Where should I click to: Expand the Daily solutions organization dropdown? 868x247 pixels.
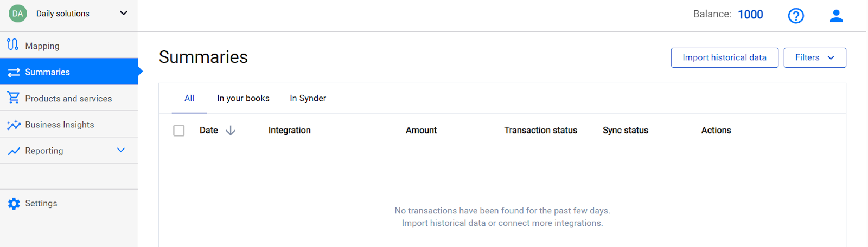pyautogui.click(x=124, y=13)
